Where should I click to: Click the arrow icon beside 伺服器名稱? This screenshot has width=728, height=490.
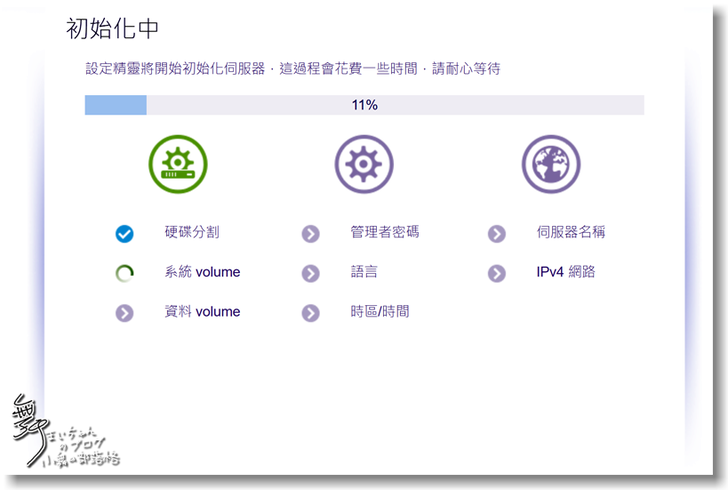497,234
